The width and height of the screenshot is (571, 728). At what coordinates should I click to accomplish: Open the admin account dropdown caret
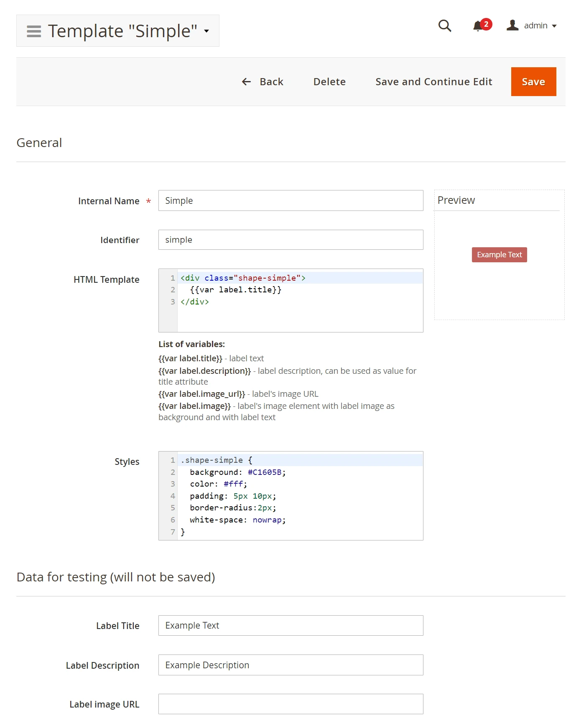click(x=554, y=26)
